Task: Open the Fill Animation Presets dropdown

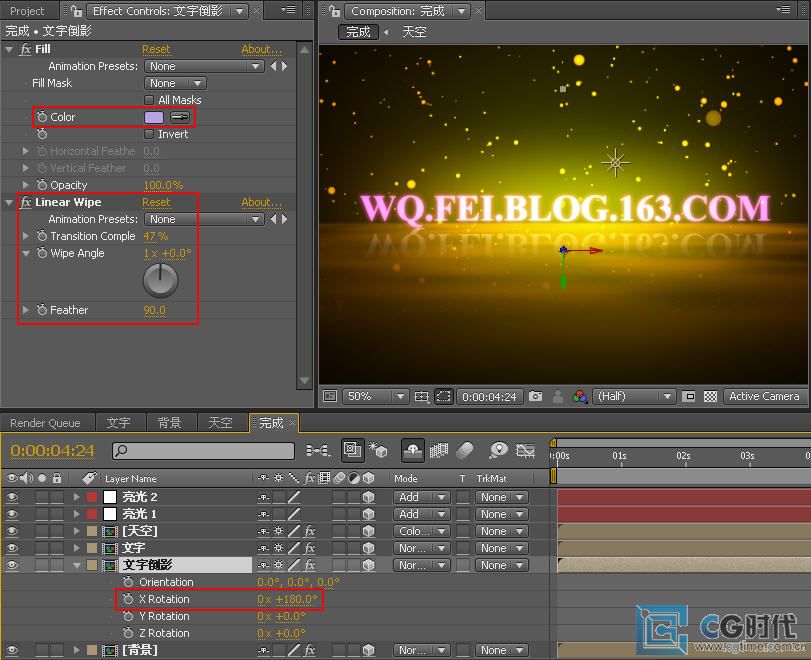Action: [x=204, y=66]
